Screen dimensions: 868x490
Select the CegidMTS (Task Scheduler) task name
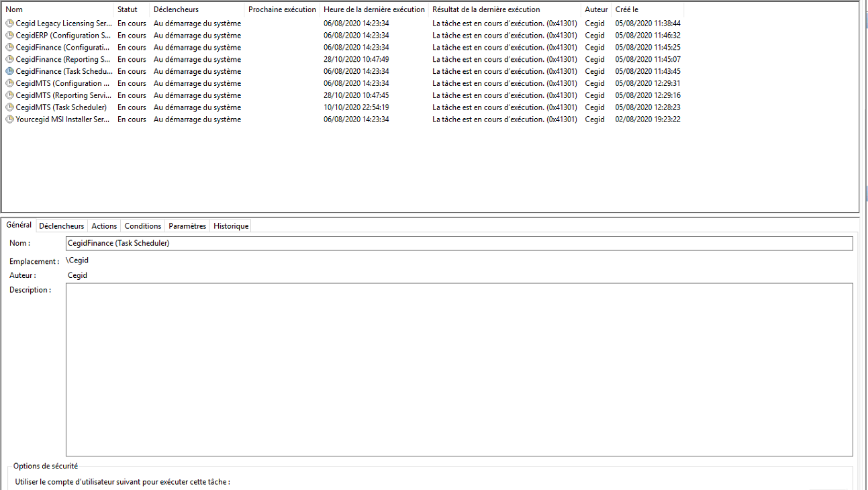(61, 107)
